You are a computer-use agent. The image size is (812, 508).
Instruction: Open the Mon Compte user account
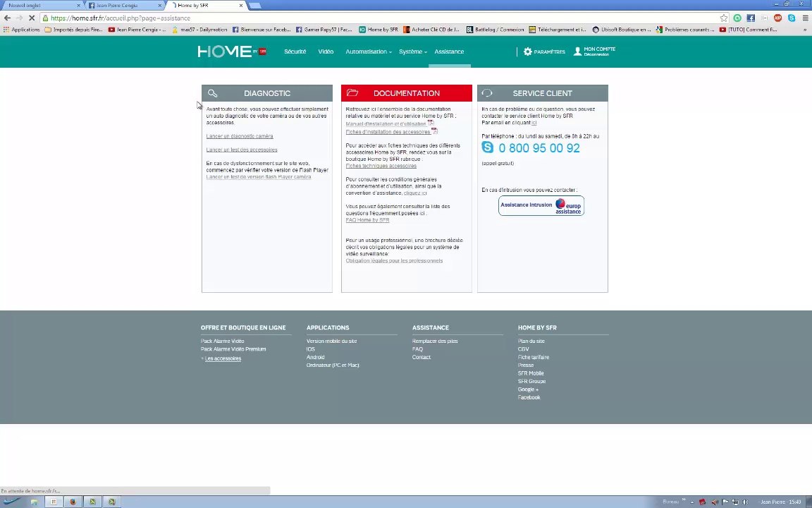click(594, 51)
